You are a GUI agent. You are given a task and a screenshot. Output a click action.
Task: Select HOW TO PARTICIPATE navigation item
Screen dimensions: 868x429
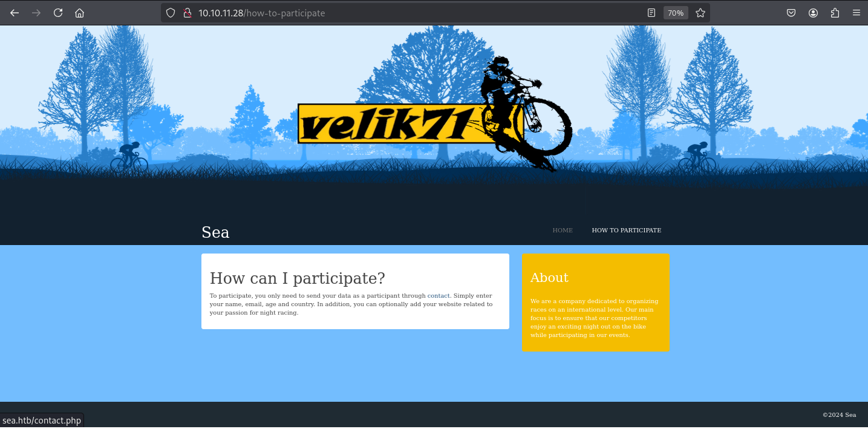click(627, 231)
